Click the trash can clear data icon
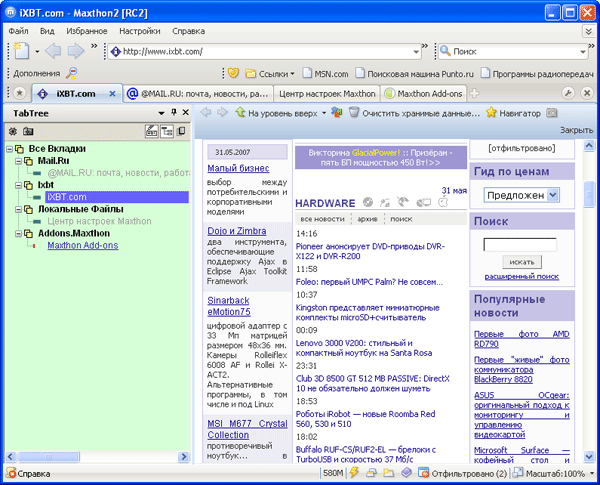 tap(354, 112)
